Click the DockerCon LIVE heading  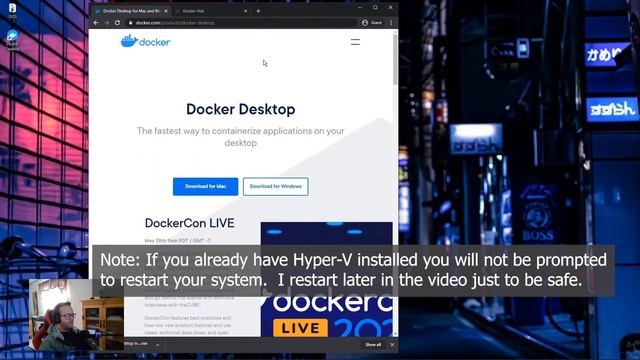(x=190, y=223)
